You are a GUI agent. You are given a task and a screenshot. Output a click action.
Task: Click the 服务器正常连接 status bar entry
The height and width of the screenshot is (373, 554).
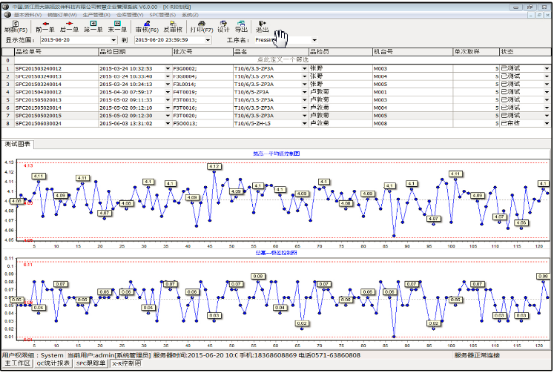(477, 355)
